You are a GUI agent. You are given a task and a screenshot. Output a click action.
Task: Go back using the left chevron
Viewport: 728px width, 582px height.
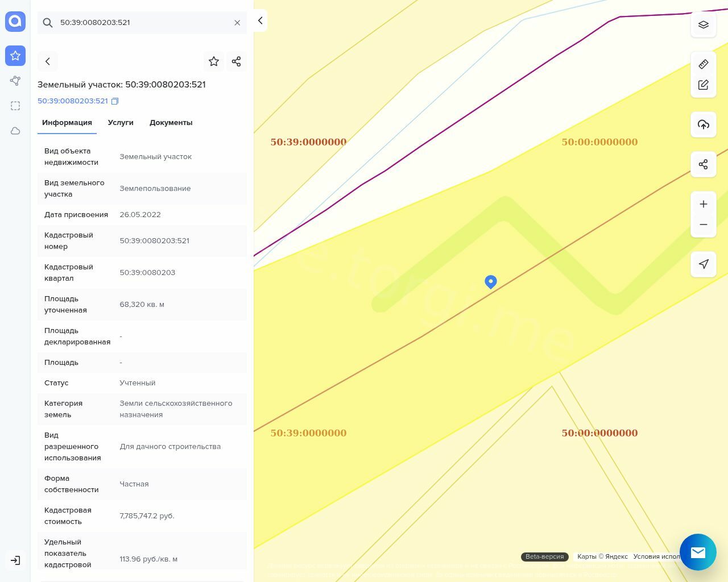48,61
